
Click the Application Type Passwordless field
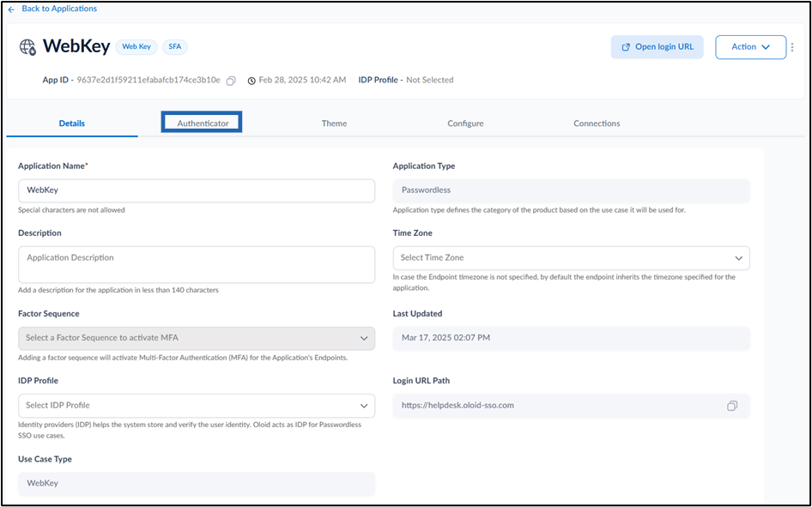coord(571,190)
